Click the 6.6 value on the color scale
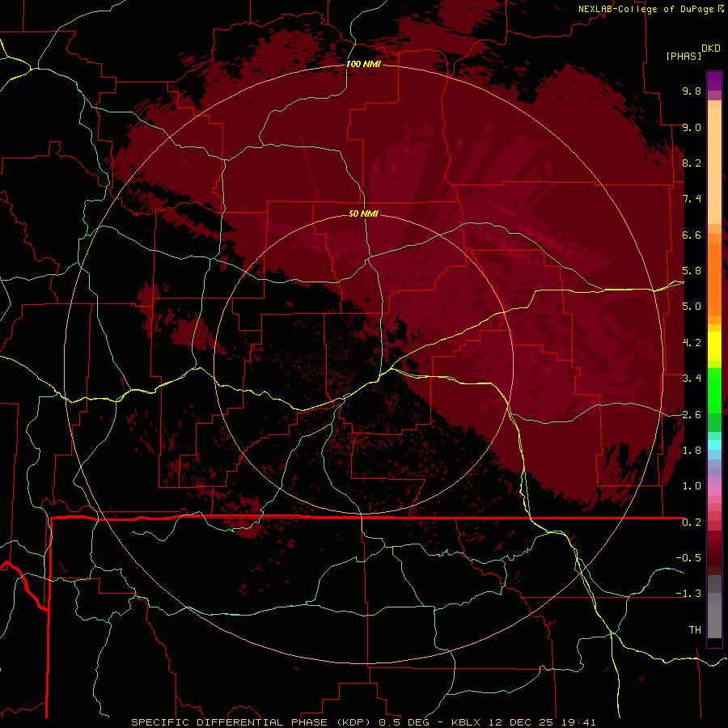728x728 pixels. click(692, 235)
